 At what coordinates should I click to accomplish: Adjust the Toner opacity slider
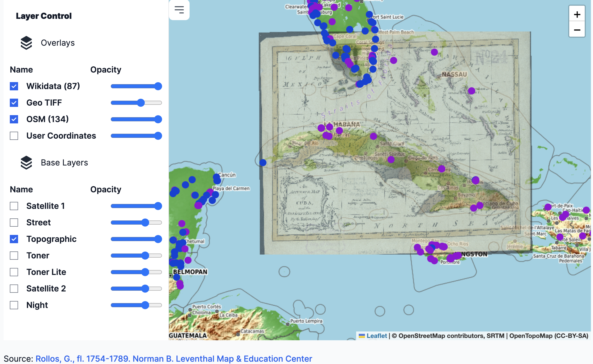pyautogui.click(x=136, y=256)
